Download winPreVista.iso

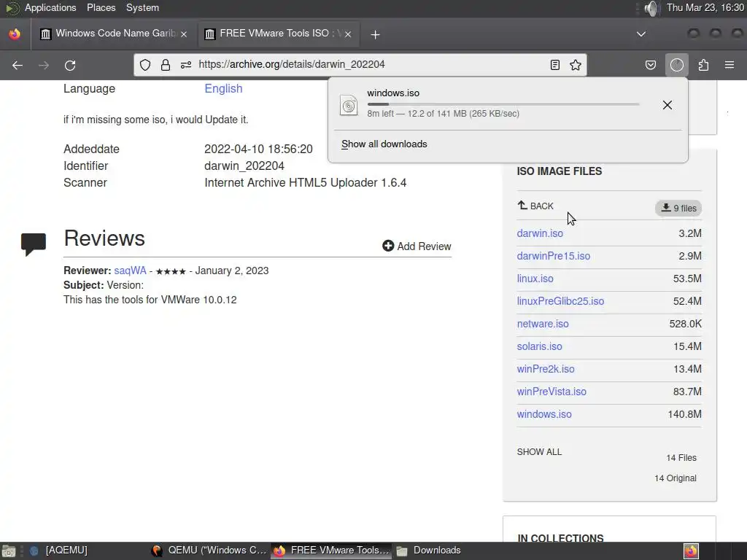click(551, 392)
